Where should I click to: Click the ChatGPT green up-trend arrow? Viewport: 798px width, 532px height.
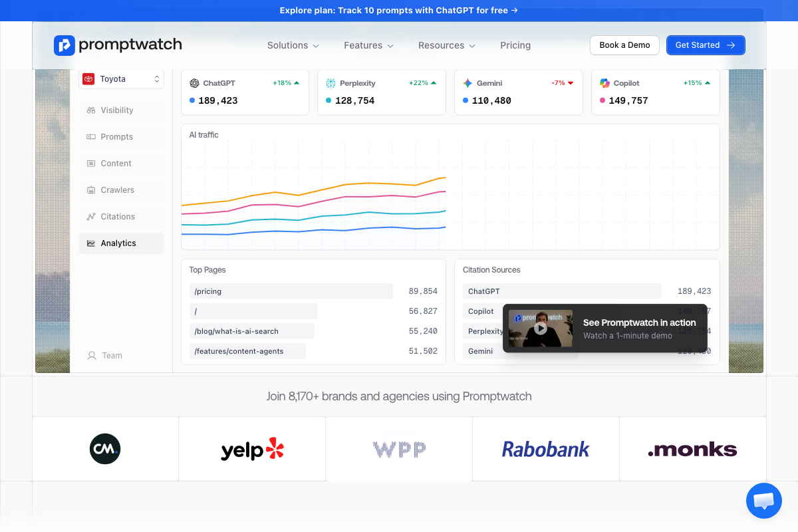(297, 83)
